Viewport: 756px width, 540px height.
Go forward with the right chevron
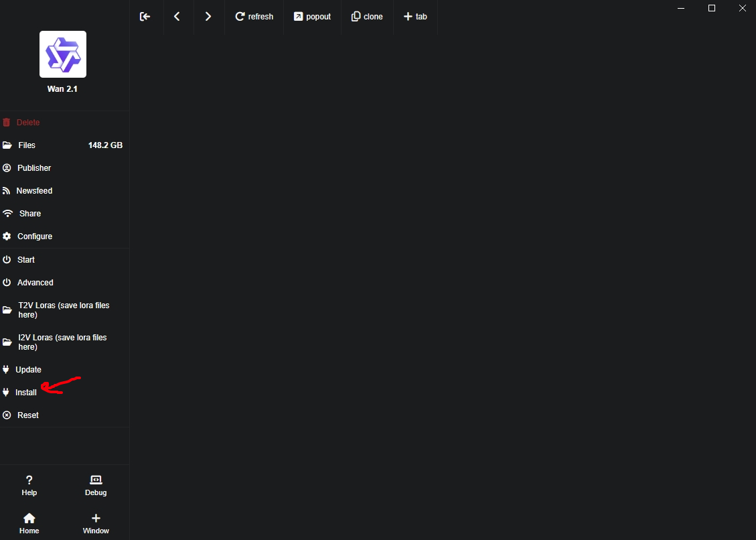click(208, 17)
